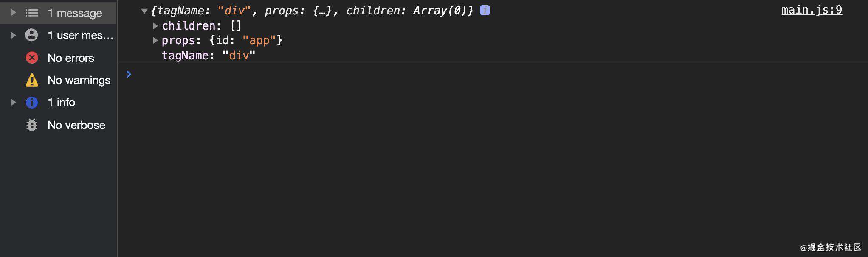Image resolution: width=868 pixels, height=257 pixels.
Task: Expand the 1 info group arrow
Action: [13, 102]
